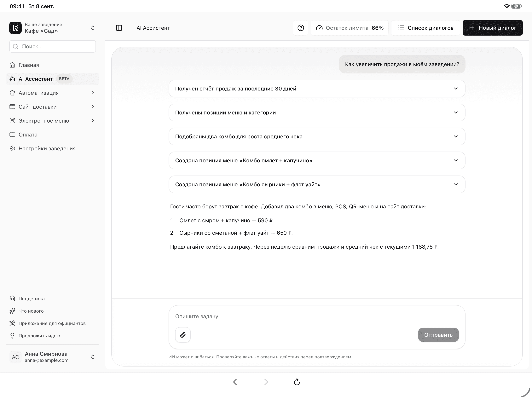This screenshot has height=399, width=532.
Task: Expand the Сайт доставки menu
Action: point(52,107)
